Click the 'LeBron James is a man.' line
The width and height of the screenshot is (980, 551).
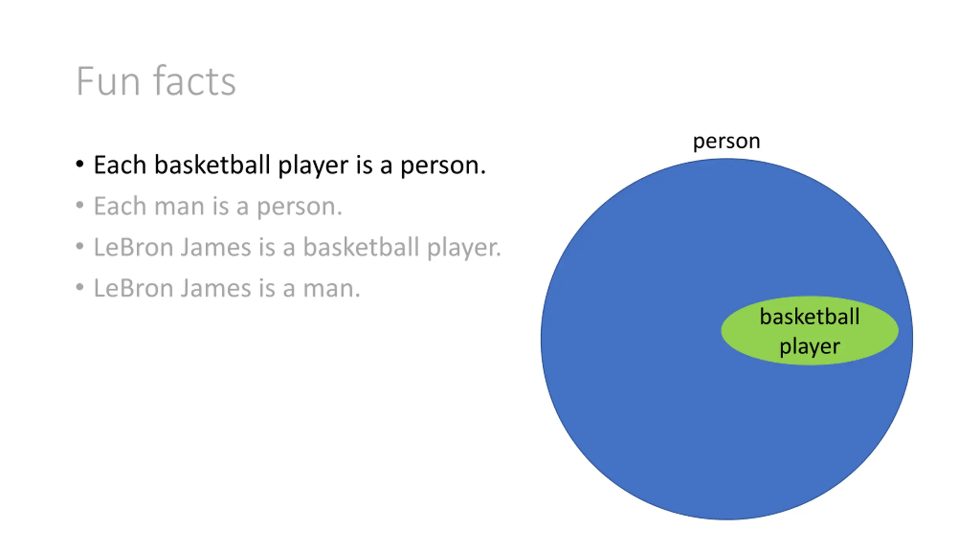[227, 288]
